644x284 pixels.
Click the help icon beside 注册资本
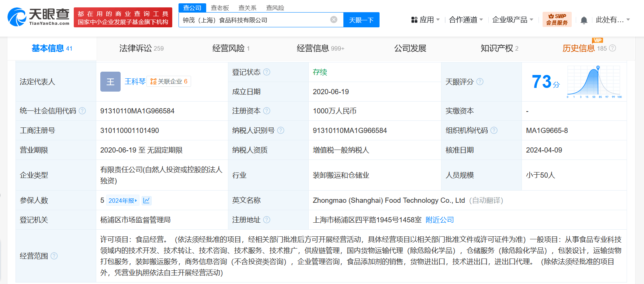(x=267, y=111)
